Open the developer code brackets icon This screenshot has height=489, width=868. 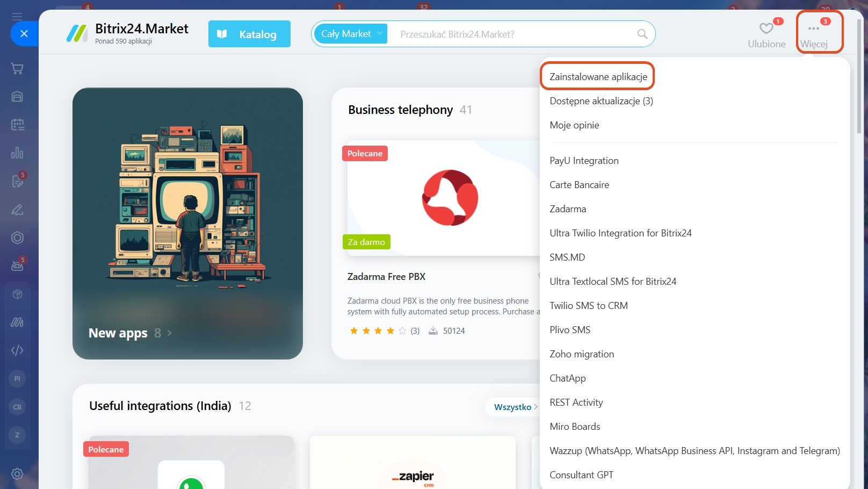17,350
